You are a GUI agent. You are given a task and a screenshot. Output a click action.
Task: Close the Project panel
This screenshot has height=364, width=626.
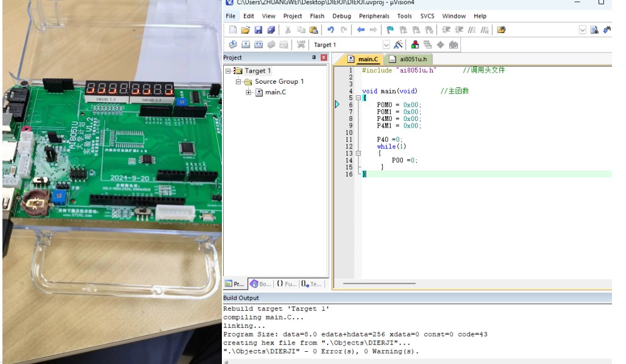pos(323,58)
